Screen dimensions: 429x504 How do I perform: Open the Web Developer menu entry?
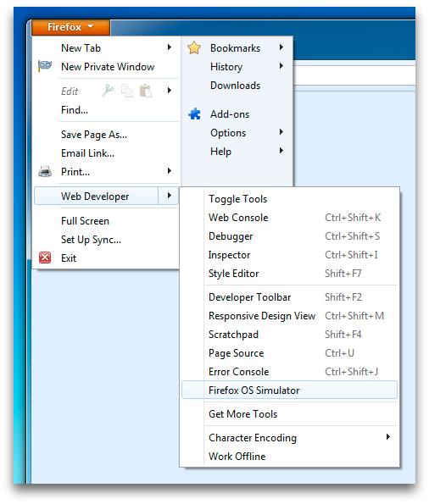106,196
